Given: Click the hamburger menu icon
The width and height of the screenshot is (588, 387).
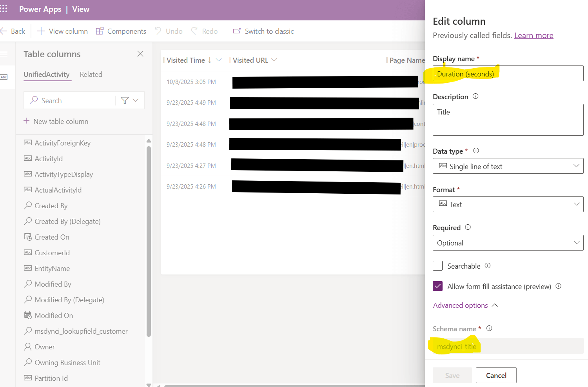Looking at the screenshot, I should coord(4,54).
